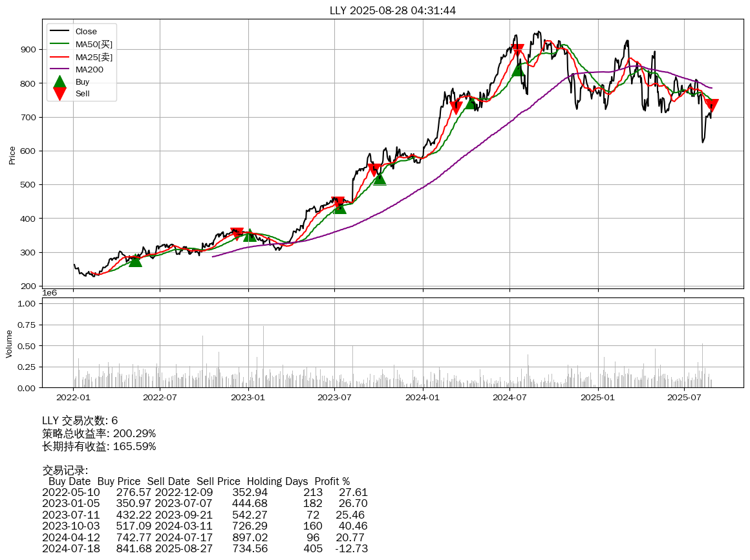Click the MA25[卖] legend label
750x560 pixels.
(94, 57)
